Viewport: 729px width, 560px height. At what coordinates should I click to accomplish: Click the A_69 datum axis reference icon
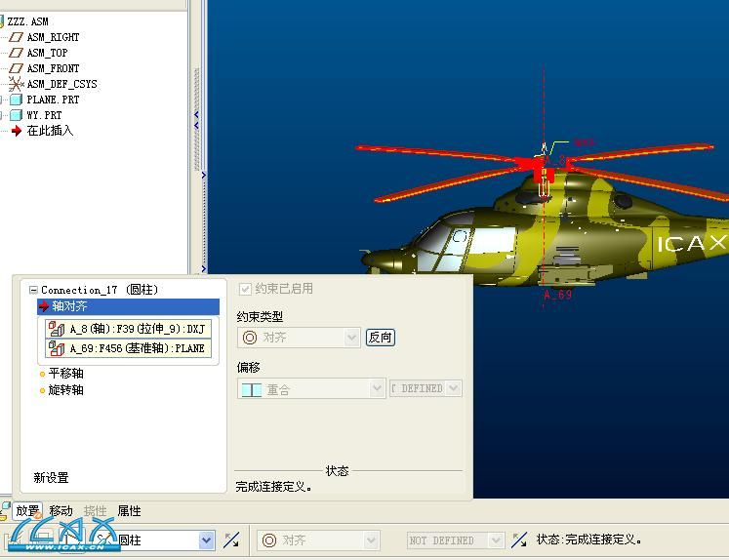[57, 348]
